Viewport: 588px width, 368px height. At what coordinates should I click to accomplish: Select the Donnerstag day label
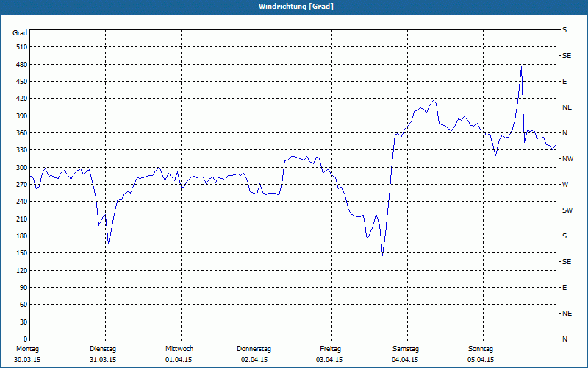[x=254, y=349]
